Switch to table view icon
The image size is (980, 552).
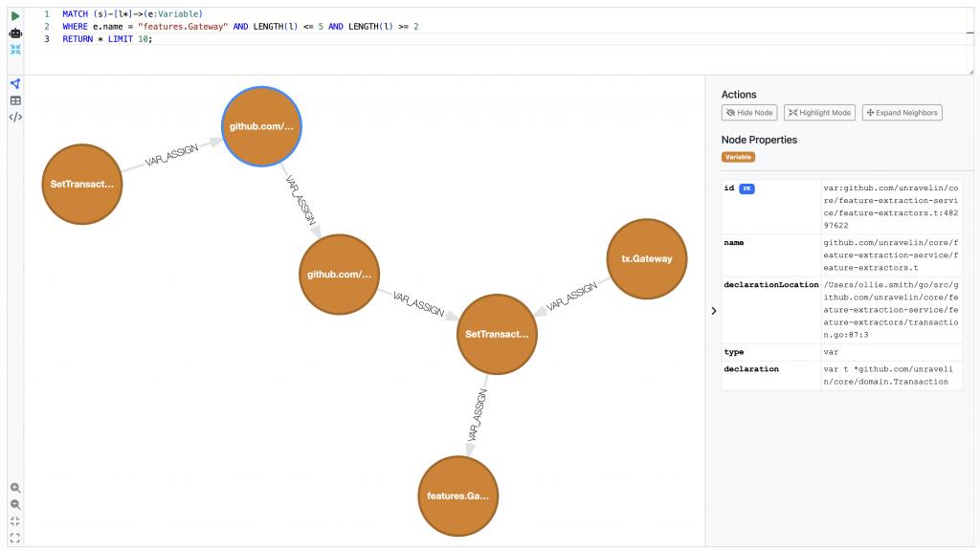click(x=15, y=100)
